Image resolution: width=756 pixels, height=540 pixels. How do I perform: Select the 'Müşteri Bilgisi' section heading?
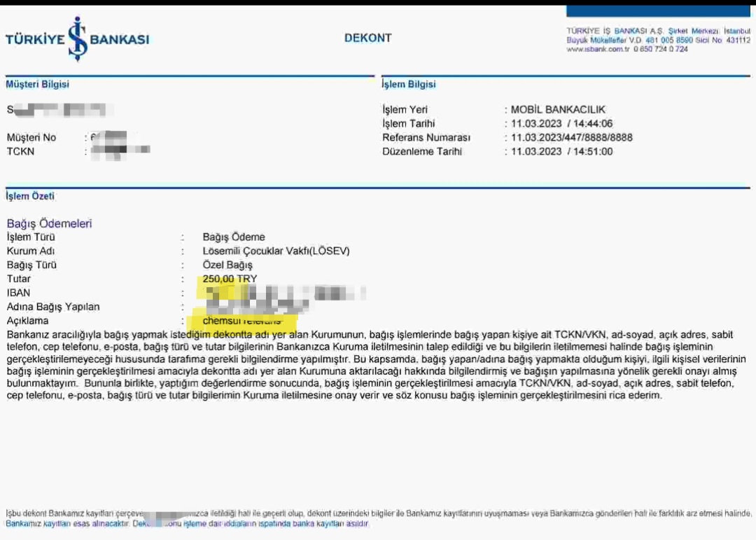click(37, 84)
